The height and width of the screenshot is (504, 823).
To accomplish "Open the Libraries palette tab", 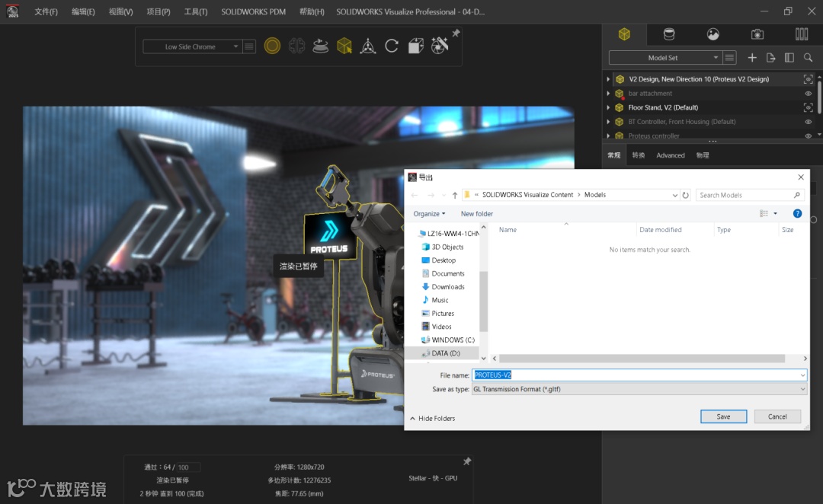I will 802,34.
